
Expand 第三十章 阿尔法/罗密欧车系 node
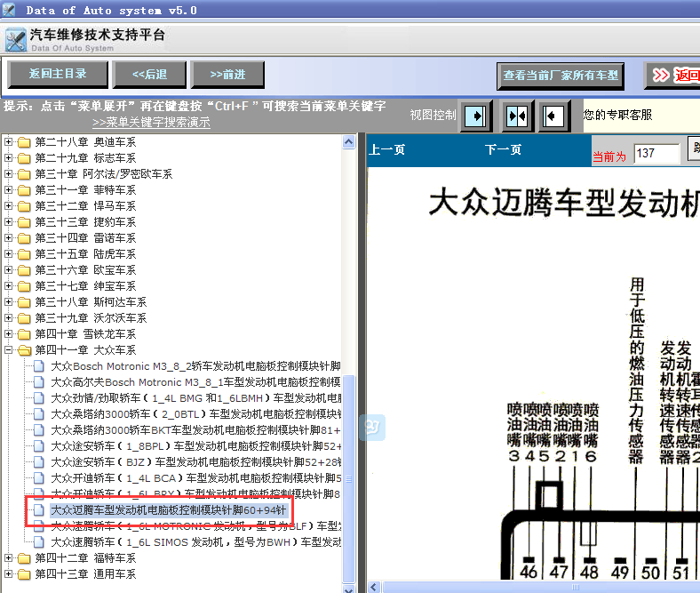[x=8, y=174]
